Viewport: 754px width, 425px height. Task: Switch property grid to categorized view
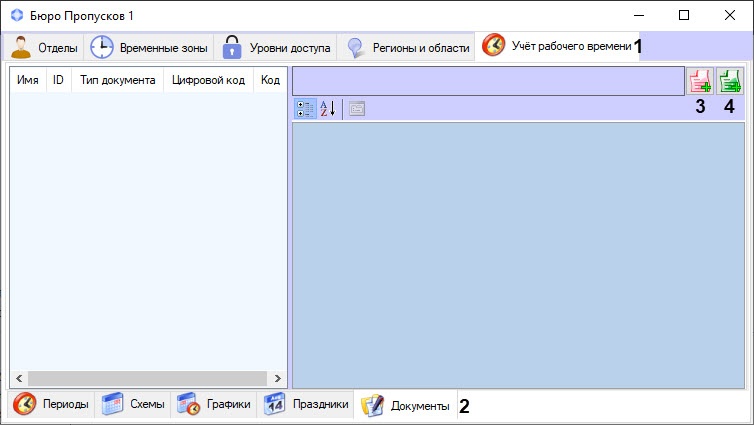(306, 109)
